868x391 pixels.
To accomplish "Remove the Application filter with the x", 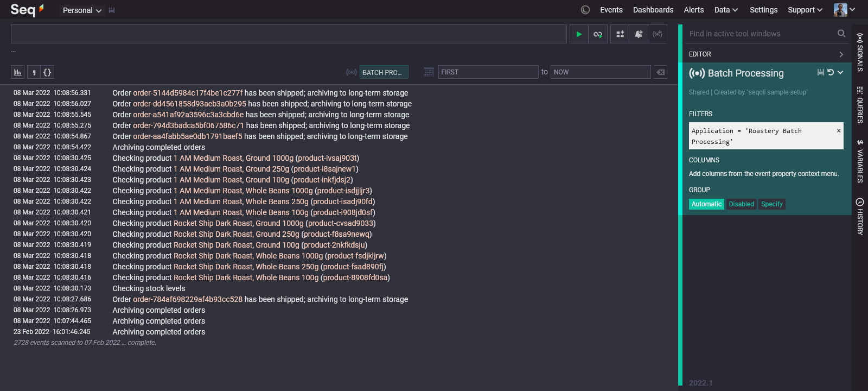I will tap(838, 130).
